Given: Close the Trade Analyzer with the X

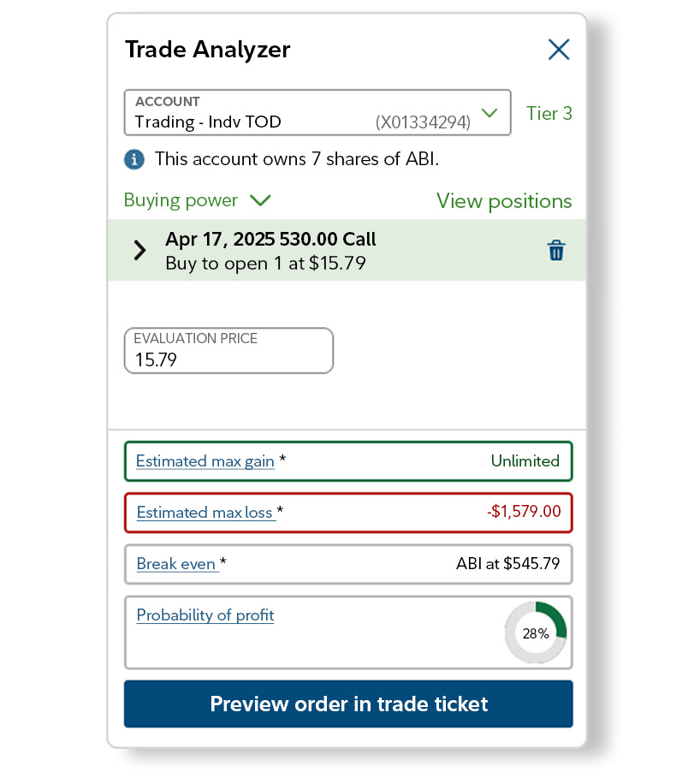Looking at the screenshot, I should click(x=559, y=50).
